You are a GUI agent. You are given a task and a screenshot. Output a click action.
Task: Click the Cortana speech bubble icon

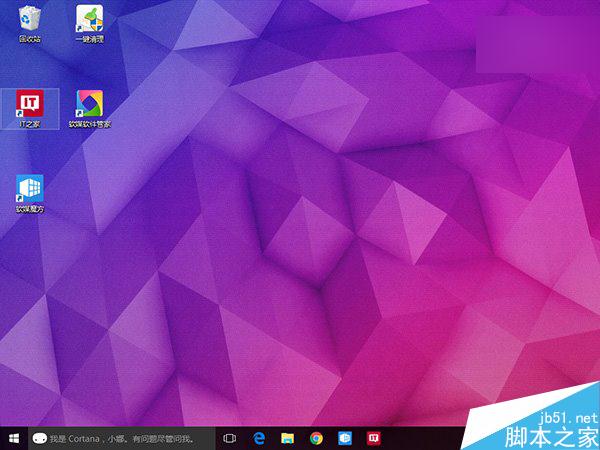tap(39, 438)
